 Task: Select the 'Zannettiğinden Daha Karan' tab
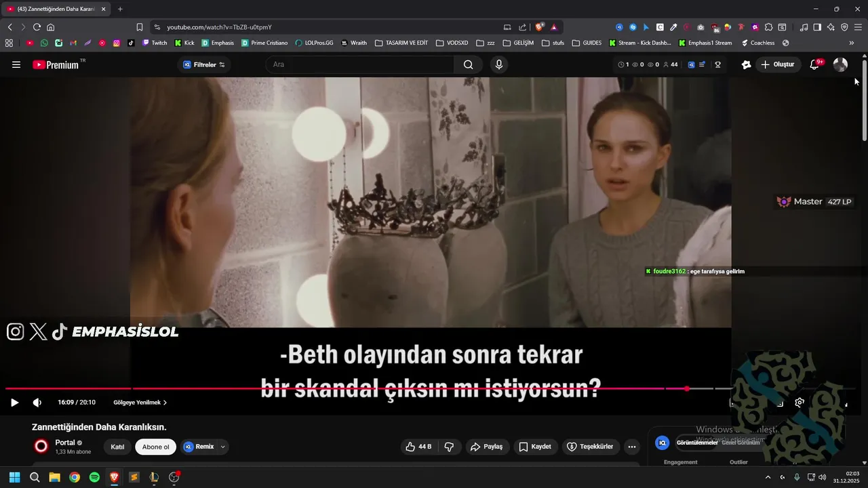(57, 9)
